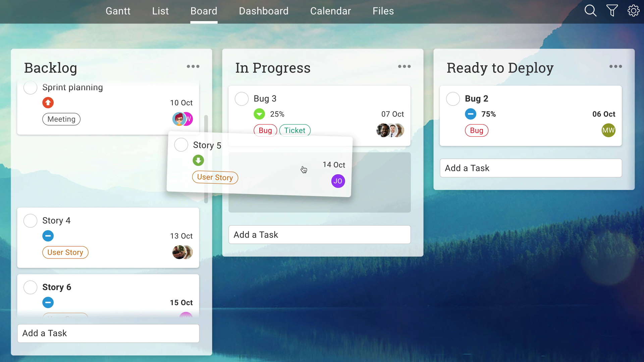Click the Files tab in navigation
This screenshot has height=362, width=644.
(383, 11)
